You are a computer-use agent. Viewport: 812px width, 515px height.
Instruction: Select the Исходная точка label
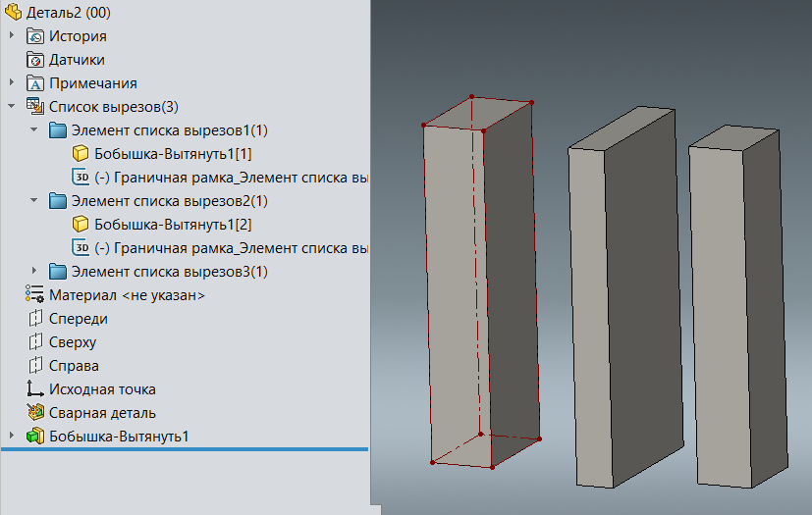pyautogui.click(x=102, y=389)
